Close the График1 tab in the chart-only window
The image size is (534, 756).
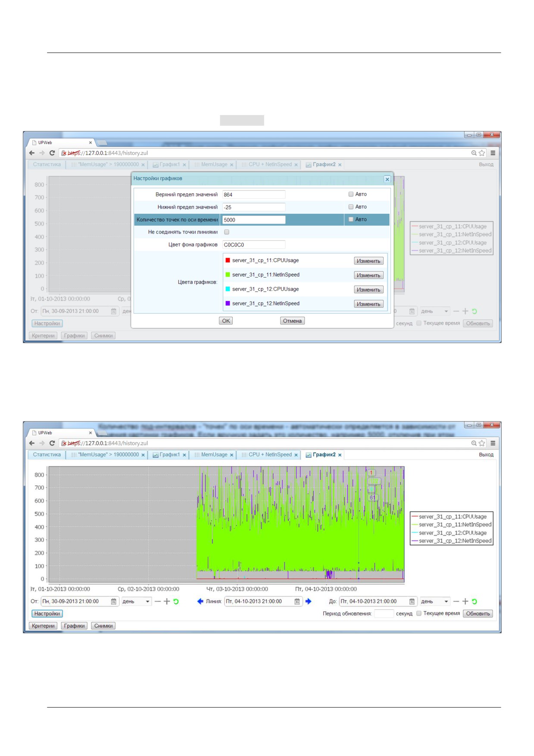pyautogui.click(x=184, y=455)
